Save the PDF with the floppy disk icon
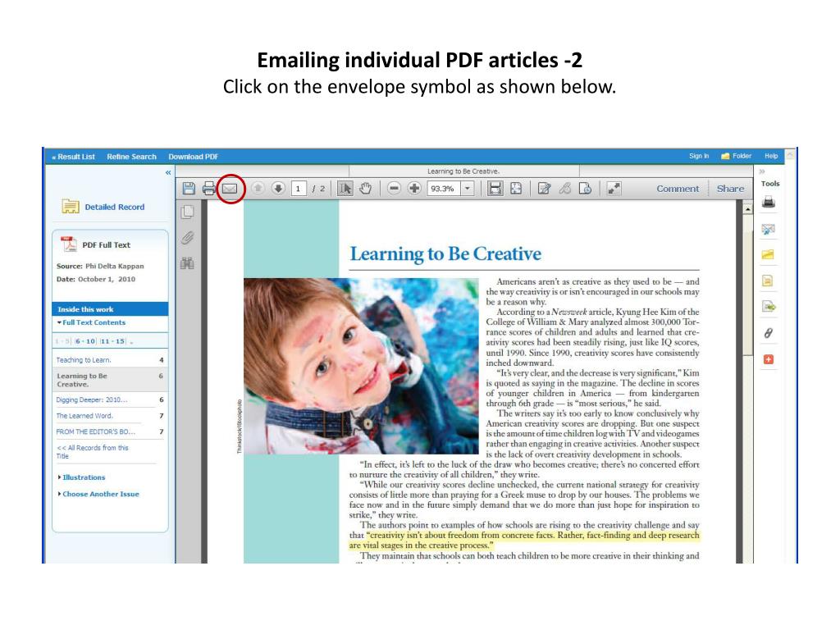This screenshot has height=630, width=840. [x=189, y=189]
